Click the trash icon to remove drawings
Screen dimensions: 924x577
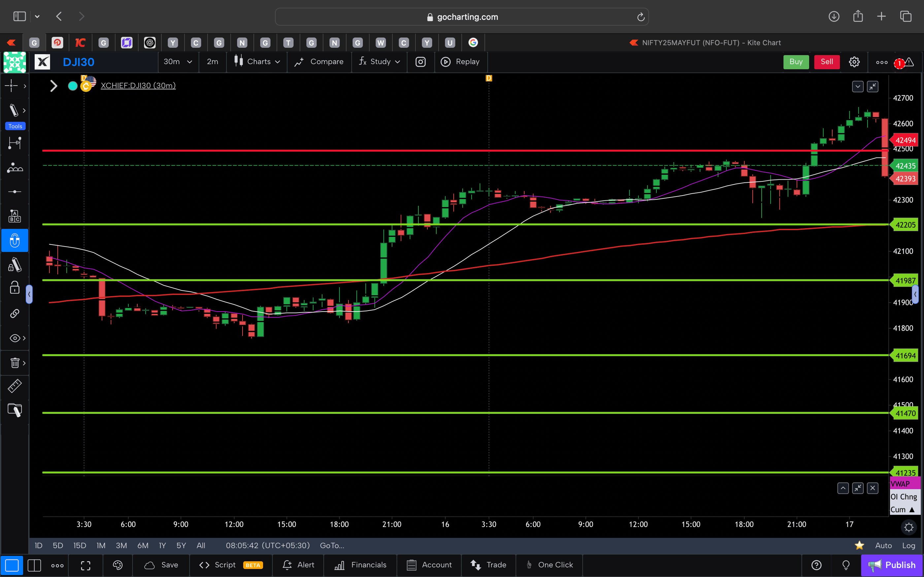click(15, 363)
